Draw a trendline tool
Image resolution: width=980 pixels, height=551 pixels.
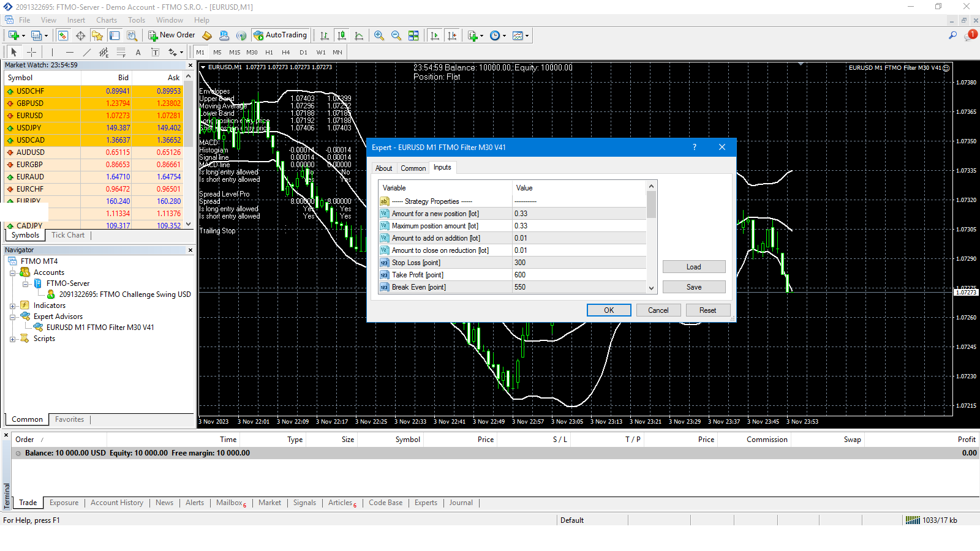click(x=86, y=52)
